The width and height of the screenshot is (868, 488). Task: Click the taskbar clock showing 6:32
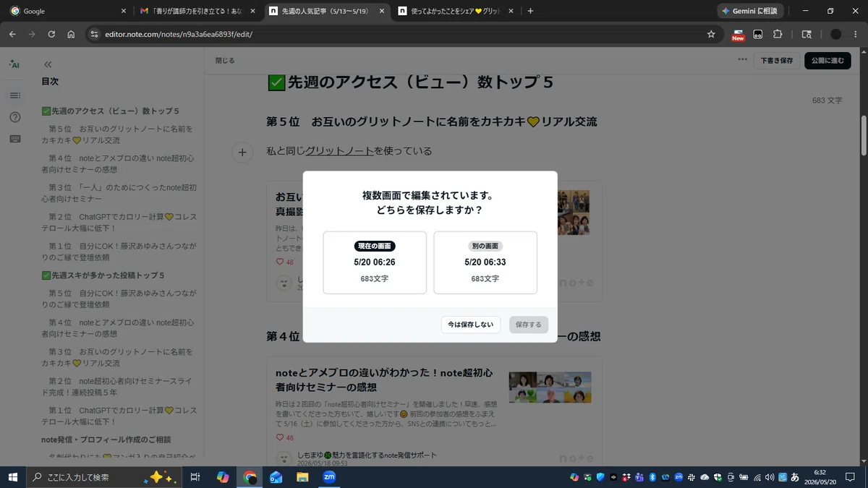[x=820, y=477]
